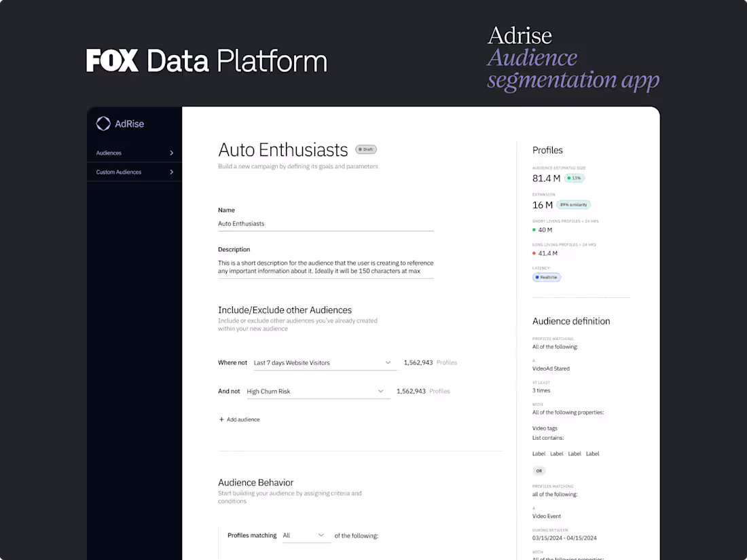
Task: Expand Audiences in the sidebar
Action: tap(134, 153)
